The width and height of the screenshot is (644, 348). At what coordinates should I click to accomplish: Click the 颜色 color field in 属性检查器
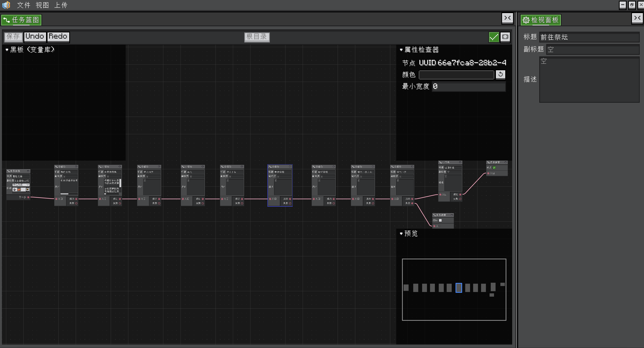(x=457, y=75)
